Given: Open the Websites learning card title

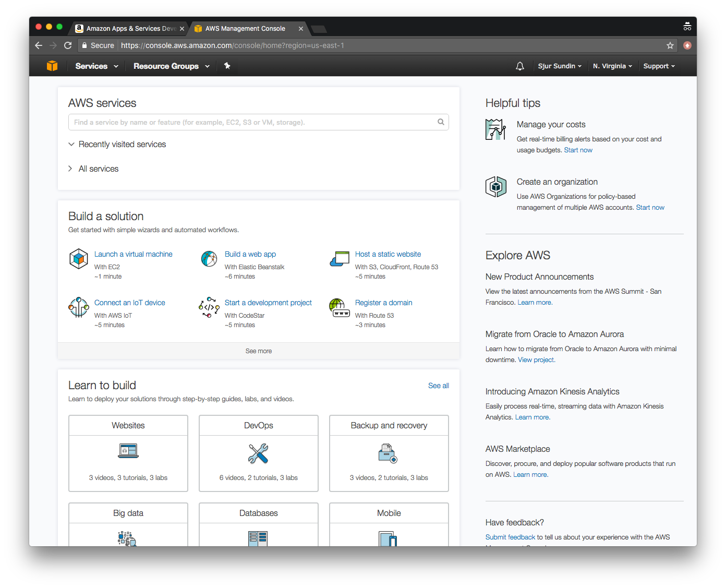Looking at the screenshot, I should (128, 426).
